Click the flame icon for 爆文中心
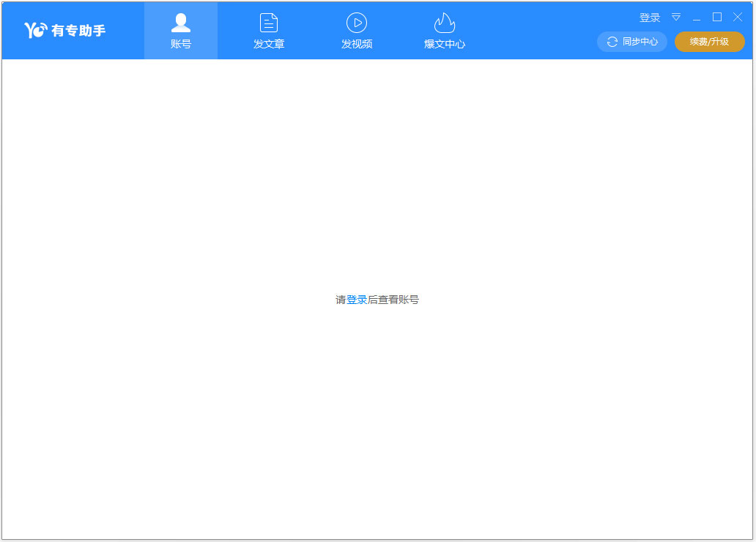 (x=445, y=23)
